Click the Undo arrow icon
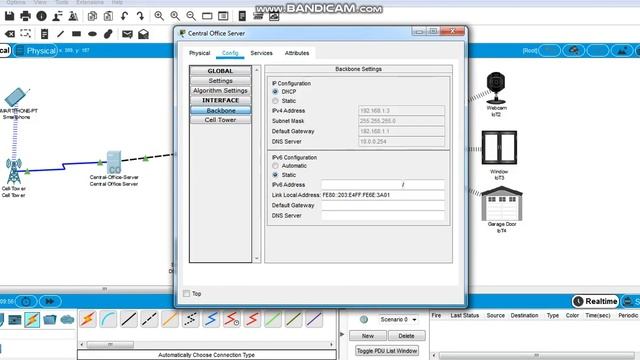The height and width of the screenshot is (360, 640). tap(124, 16)
